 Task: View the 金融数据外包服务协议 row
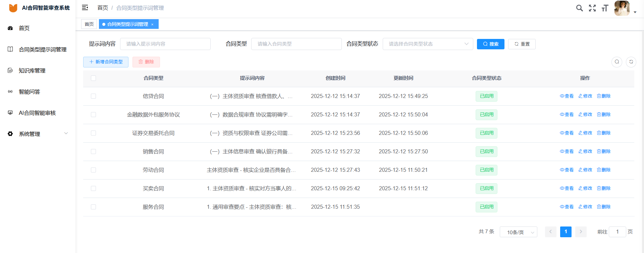point(567,114)
